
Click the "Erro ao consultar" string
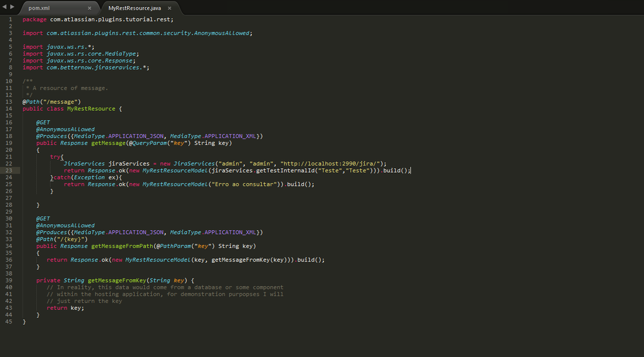tap(243, 184)
